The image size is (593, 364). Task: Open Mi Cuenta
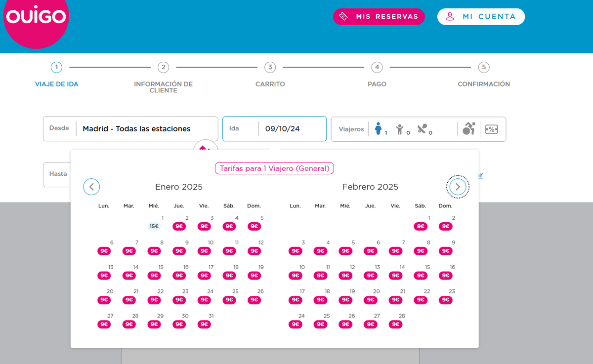tap(481, 17)
